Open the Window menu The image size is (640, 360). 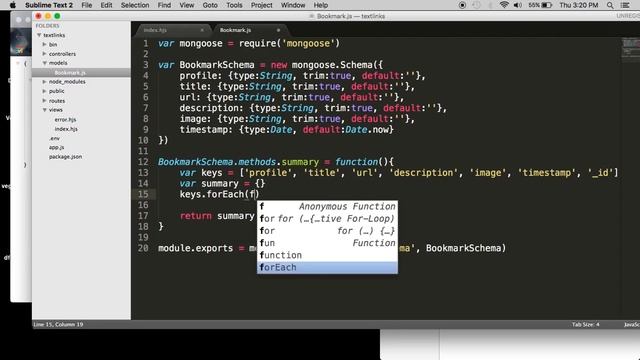pyautogui.click(x=293, y=5)
